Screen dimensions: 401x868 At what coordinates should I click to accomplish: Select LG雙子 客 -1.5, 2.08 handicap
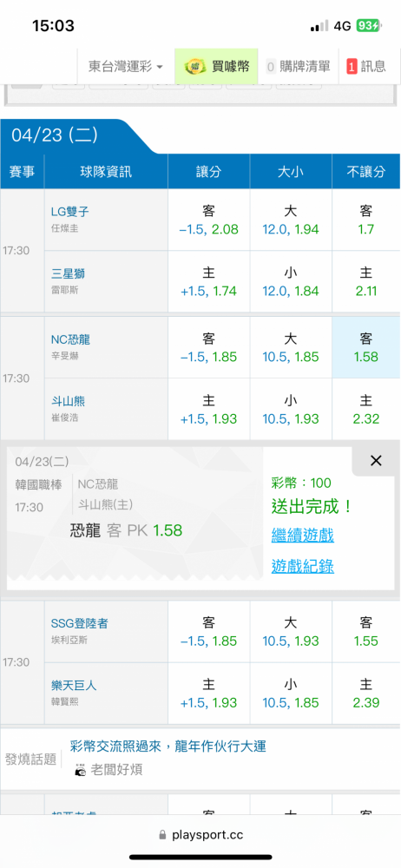click(x=209, y=220)
